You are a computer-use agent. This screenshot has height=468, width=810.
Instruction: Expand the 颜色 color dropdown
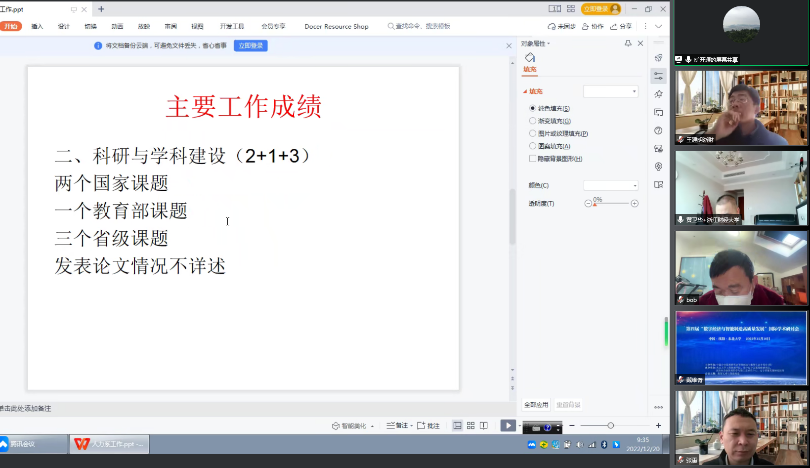(x=610, y=185)
